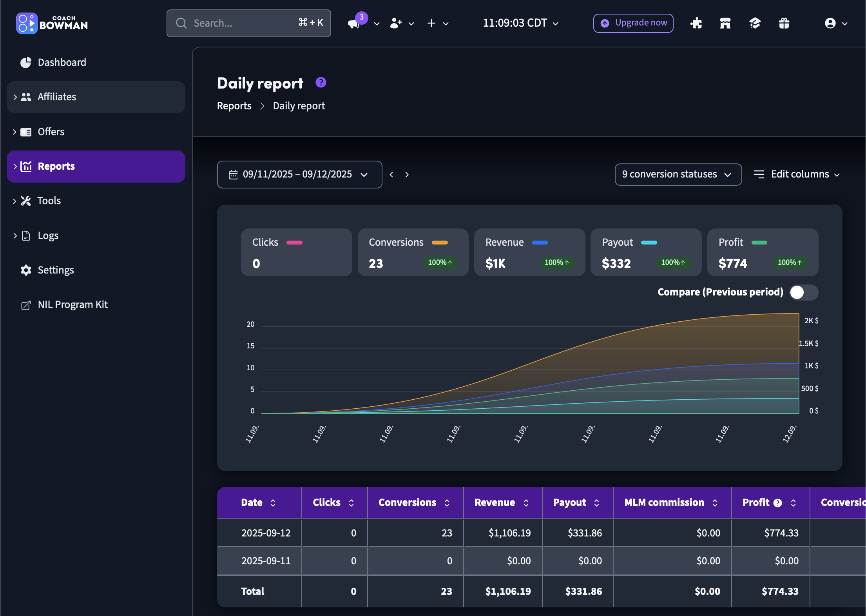Click the Profit column help icon

778,503
